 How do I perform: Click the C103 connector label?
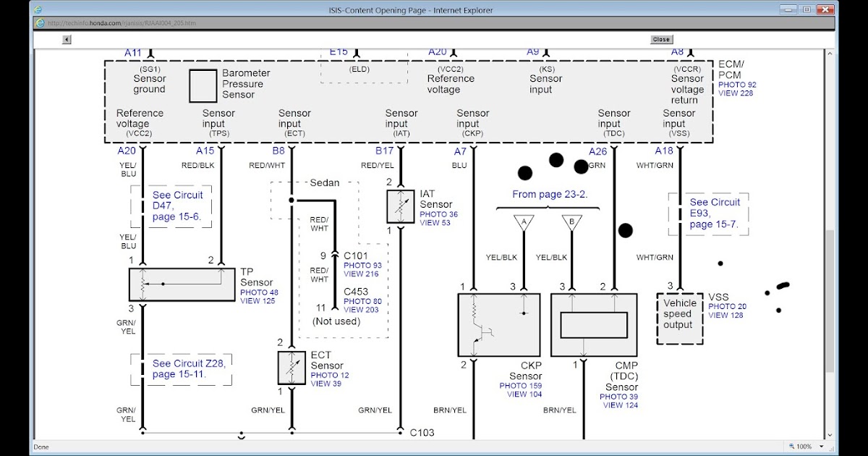point(422,433)
